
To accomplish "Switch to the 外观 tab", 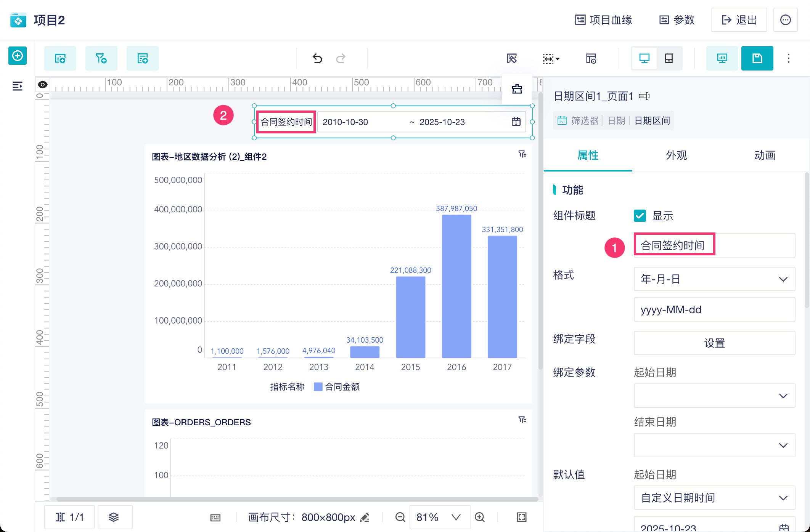I will coord(676,155).
